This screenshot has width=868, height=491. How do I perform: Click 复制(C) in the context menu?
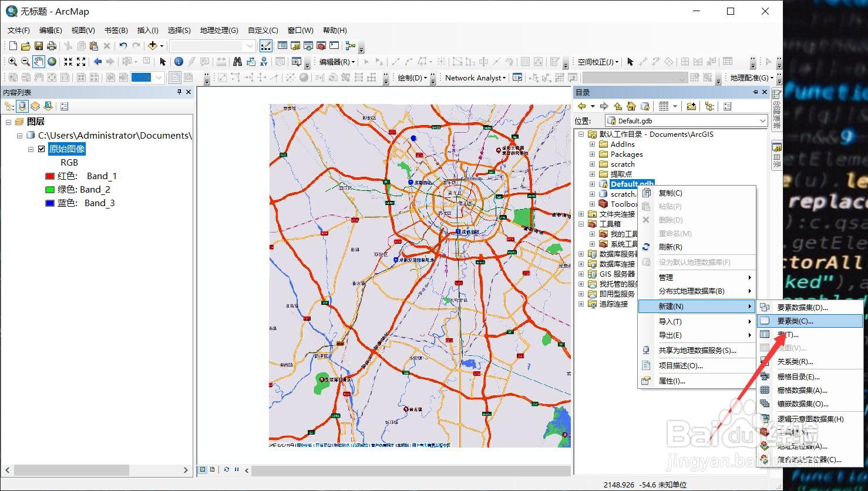(697, 193)
